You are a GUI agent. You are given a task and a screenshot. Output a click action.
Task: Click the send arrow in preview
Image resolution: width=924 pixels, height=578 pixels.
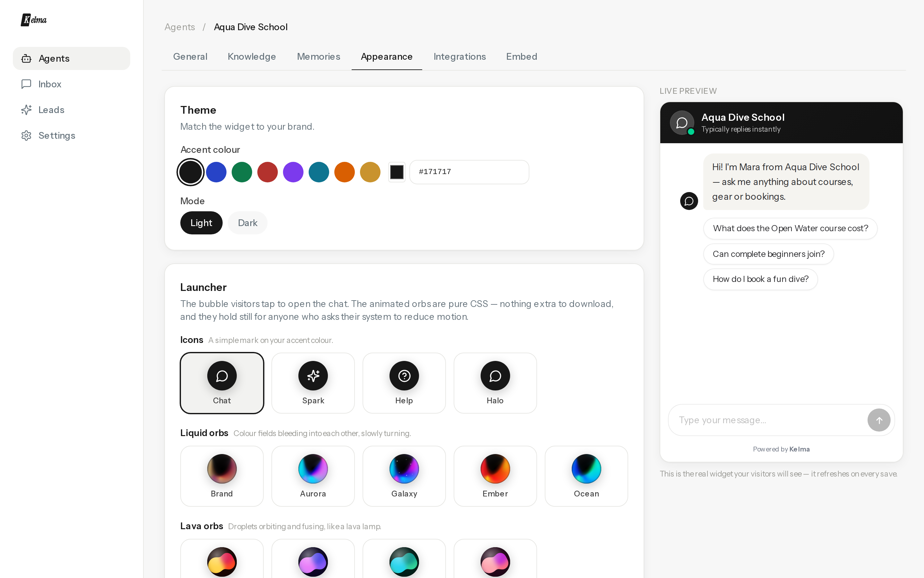pyautogui.click(x=878, y=420)
